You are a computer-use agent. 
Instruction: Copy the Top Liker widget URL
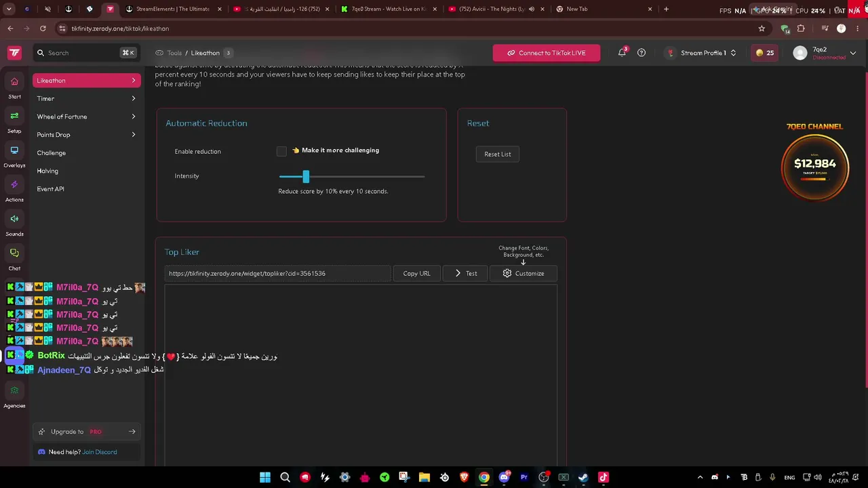(x=416, y=273)
